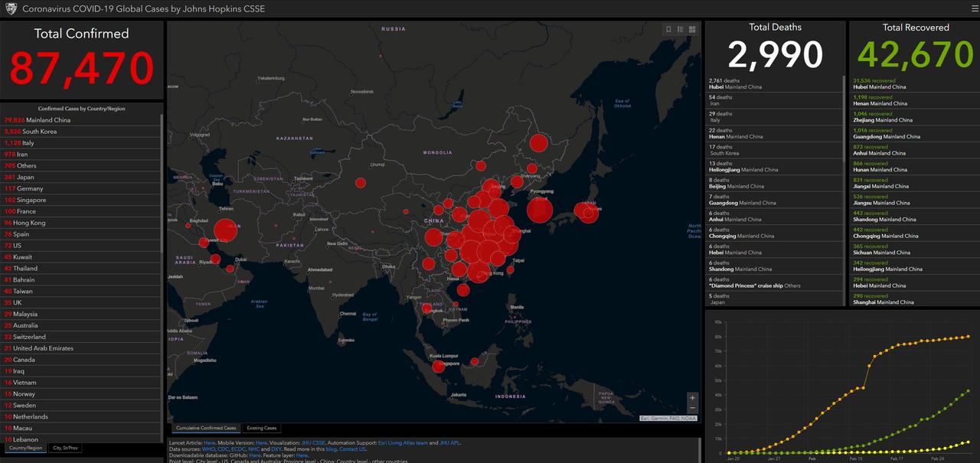Viewport: 980px width, 463px height.
Task: Select the Cumulative Confirmed Cases tab
Action: tap(205, 428)
